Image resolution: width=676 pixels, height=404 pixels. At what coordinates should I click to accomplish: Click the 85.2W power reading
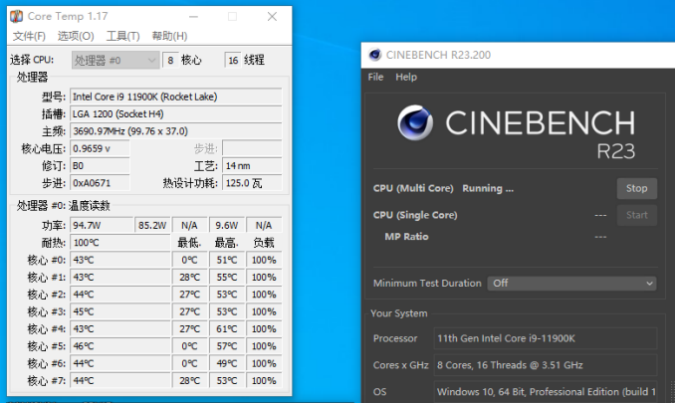(x=152, y=225)
